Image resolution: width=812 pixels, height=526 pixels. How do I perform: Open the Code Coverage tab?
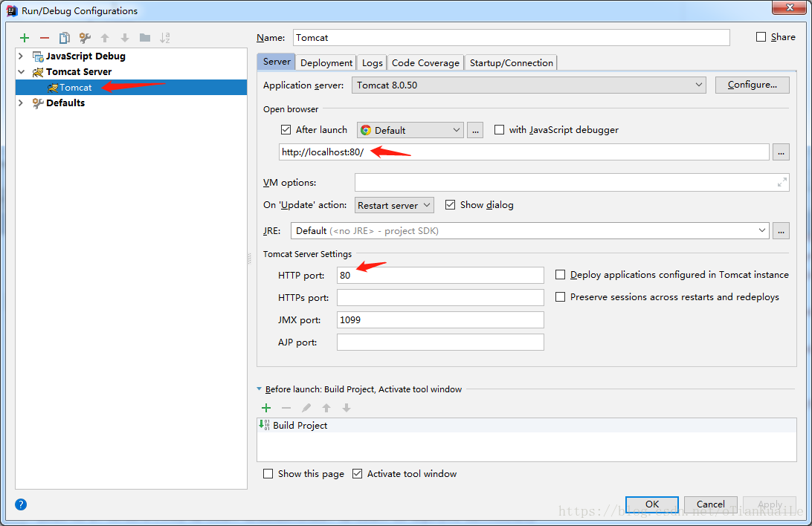tap(425, 62)
